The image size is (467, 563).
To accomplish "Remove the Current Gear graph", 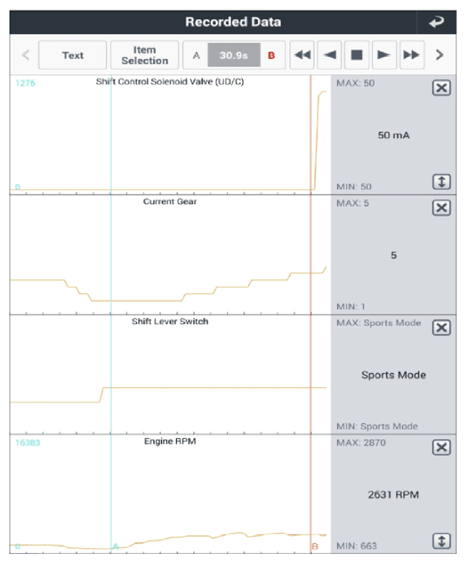I will click(441, 208).
